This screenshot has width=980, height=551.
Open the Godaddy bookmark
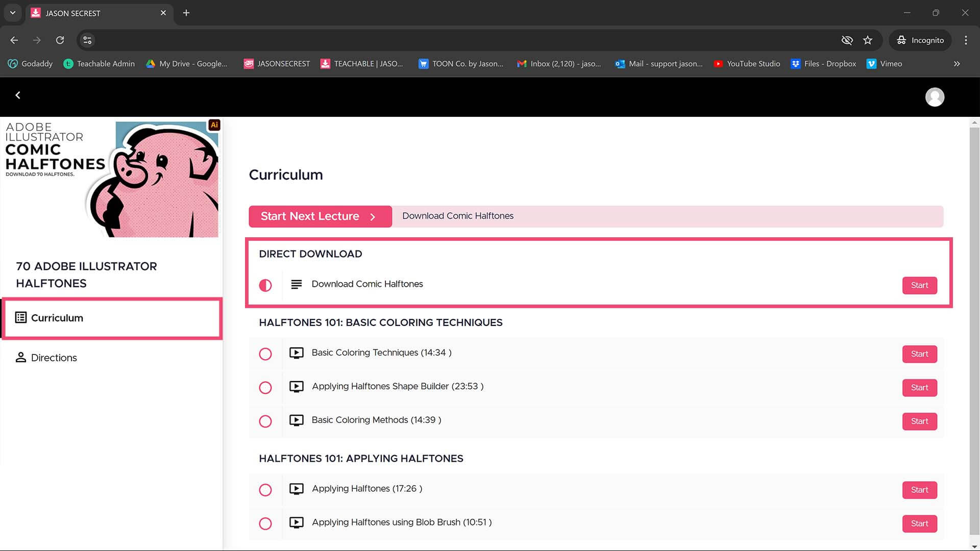pyautogui.click(x=31, y=64)
